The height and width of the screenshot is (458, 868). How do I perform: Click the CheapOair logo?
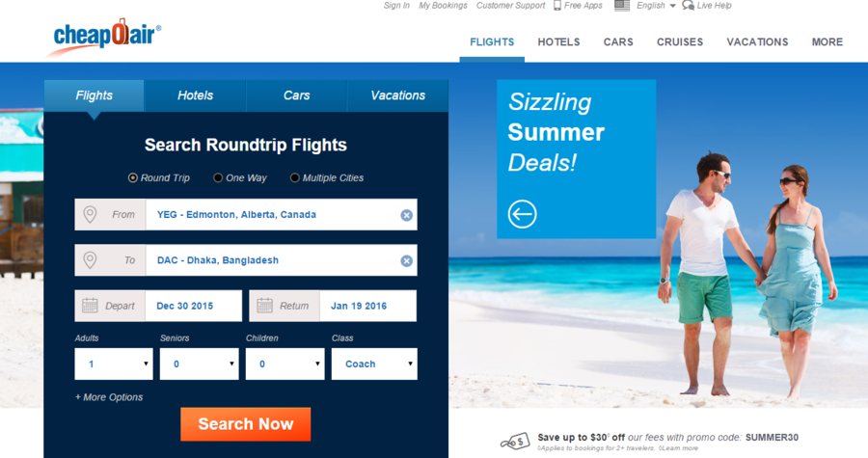tap(104, 37)
